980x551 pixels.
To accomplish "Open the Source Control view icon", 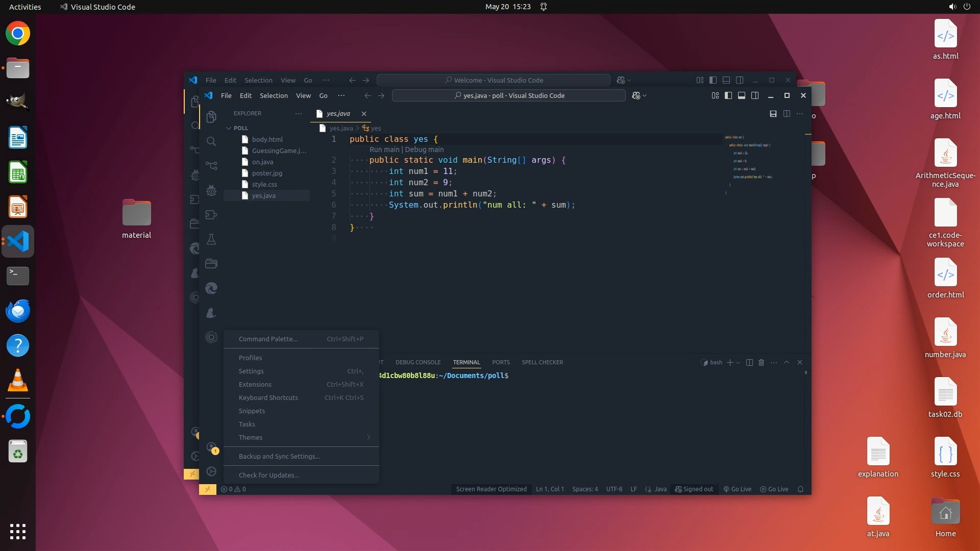I will [211, 166].
